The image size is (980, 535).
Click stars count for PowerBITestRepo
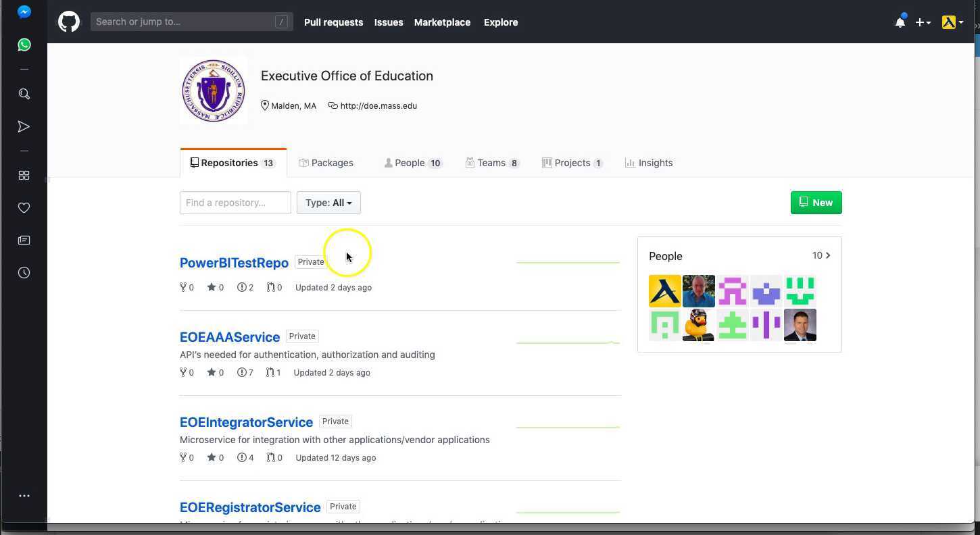tap(215, 287)
